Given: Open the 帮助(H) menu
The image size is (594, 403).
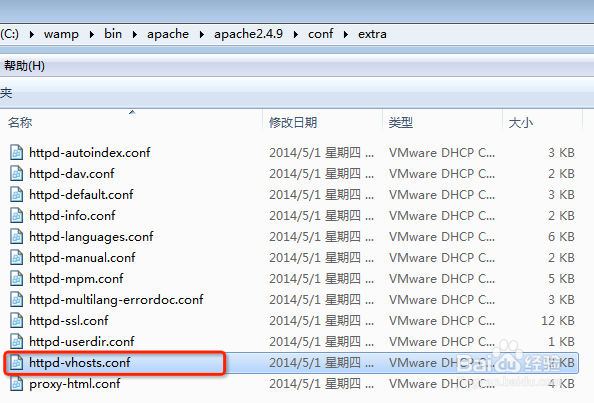Looking at the screenshot, I should pyautogui.click(x=24, y=66).
